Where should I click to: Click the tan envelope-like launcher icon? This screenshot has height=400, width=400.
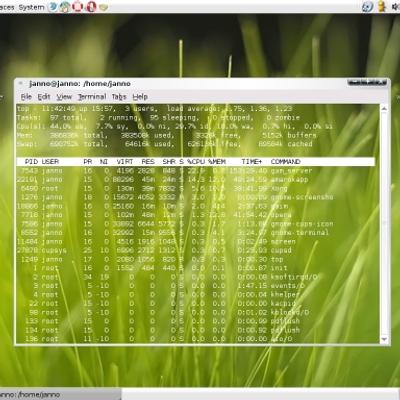click(103, 7)
